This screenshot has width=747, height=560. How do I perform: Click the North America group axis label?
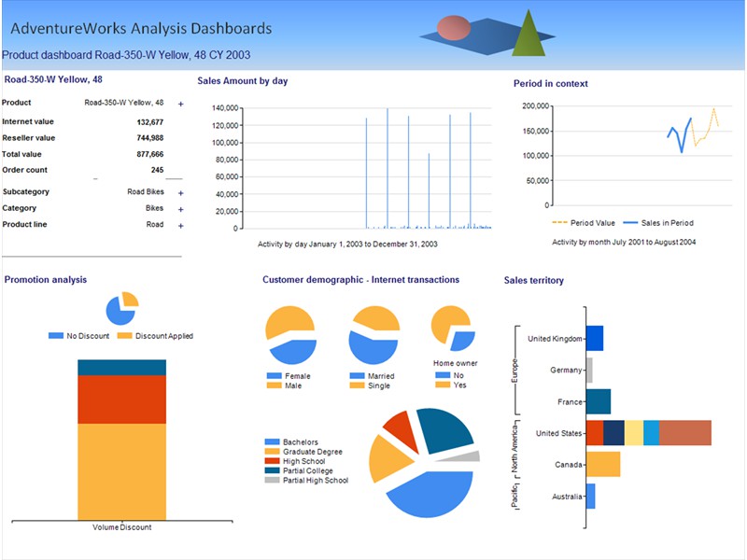tap(514, 449)
